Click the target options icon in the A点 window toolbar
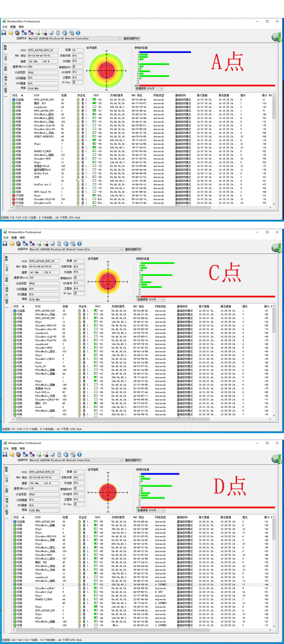This screenshot has width=284, height=644. [x=17, y=33]
